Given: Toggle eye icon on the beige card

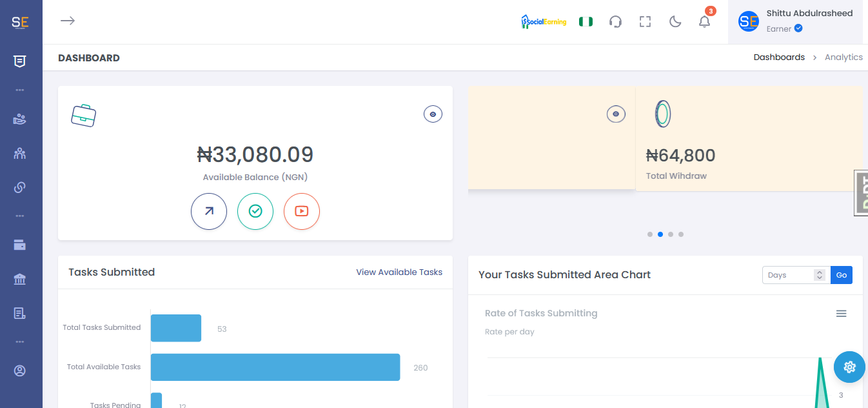Looking at the screenshot, I should (616, 114).
